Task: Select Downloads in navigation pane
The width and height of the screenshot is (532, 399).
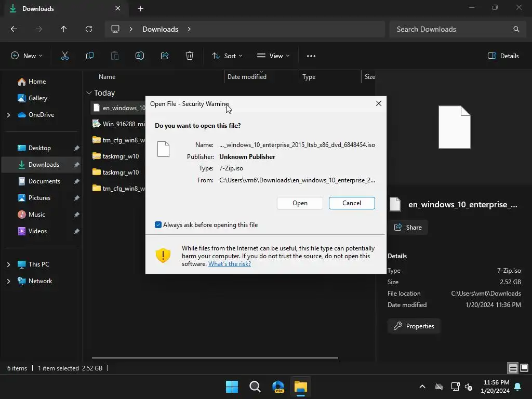Action: click(x=41, y=165)
